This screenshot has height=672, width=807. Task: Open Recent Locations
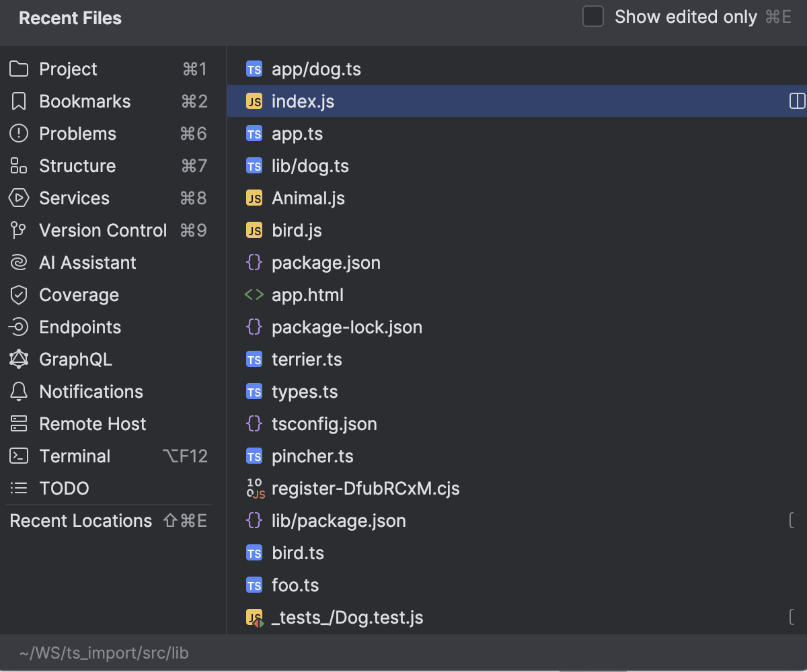80,520
